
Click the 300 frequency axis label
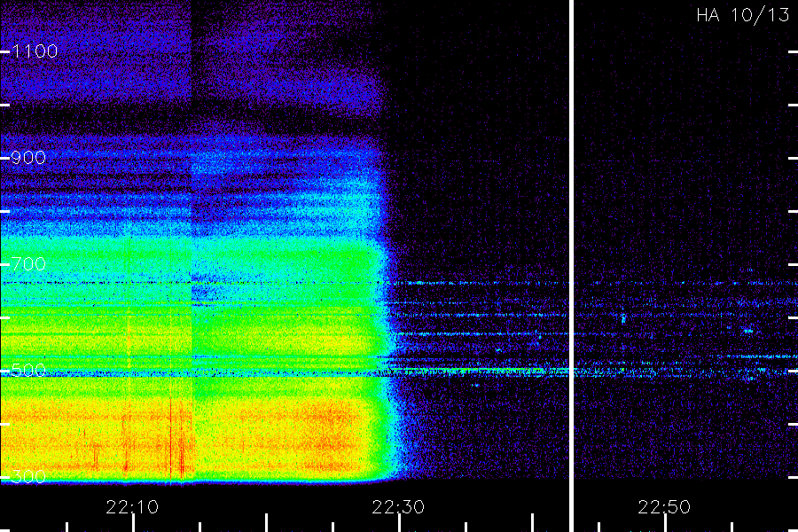tap(28, 476)
